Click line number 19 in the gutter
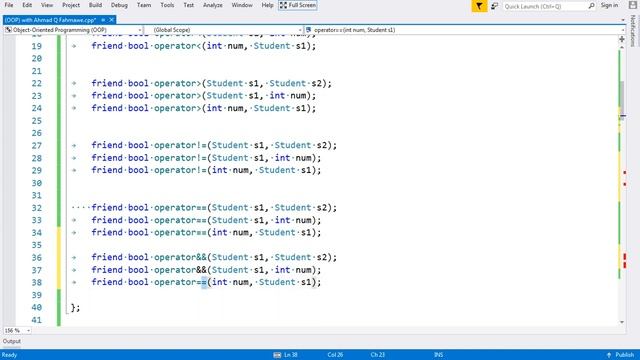Image resolution: width=640 pixels, height=360 pixels. tap(37, 46)
